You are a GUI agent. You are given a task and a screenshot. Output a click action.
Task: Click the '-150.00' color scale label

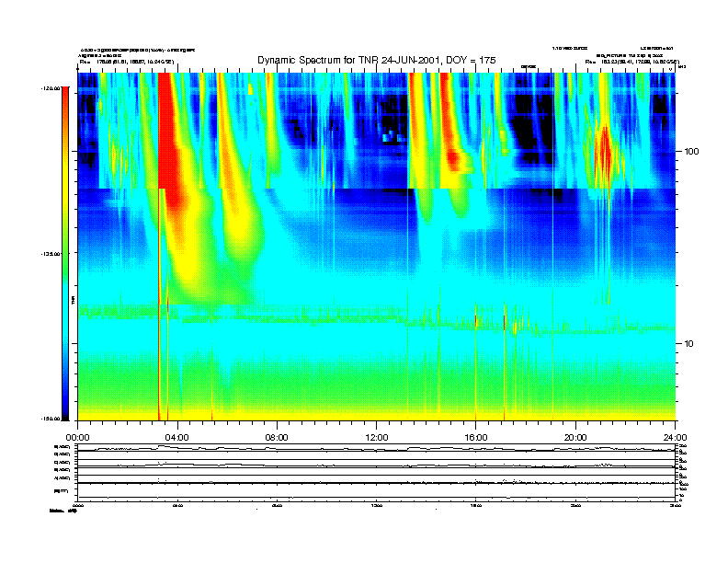51,419
